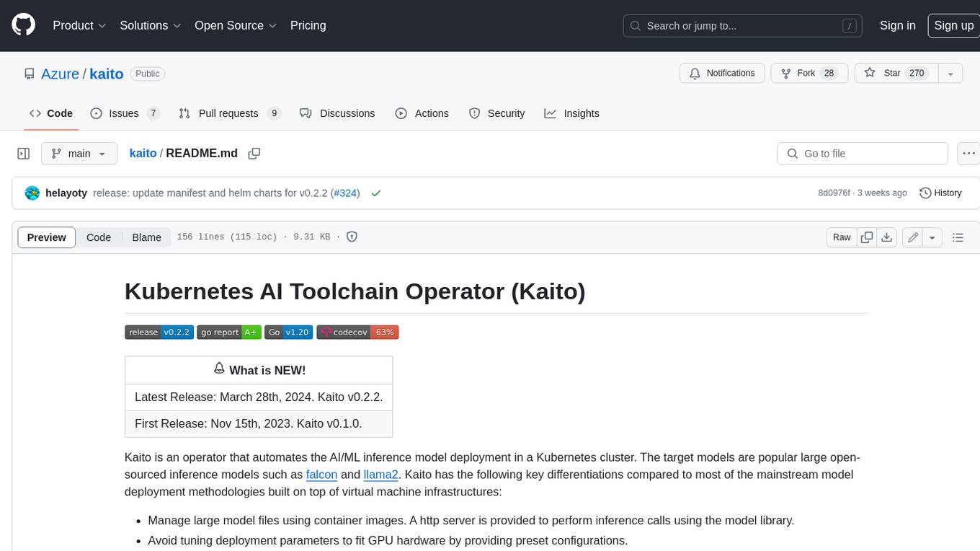Open the more file actions menu
Image resolution: width=980 pixels, height=551 pixels.
[x=968, y=154]
